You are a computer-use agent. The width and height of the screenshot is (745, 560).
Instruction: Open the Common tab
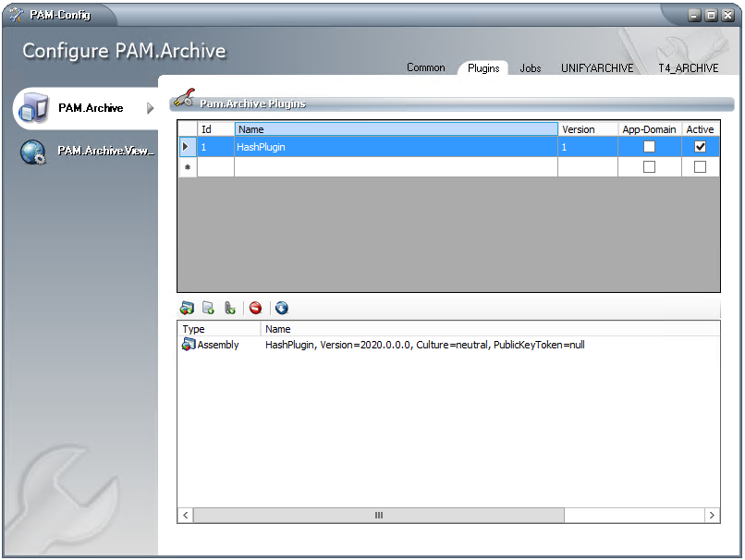(426, 67)
